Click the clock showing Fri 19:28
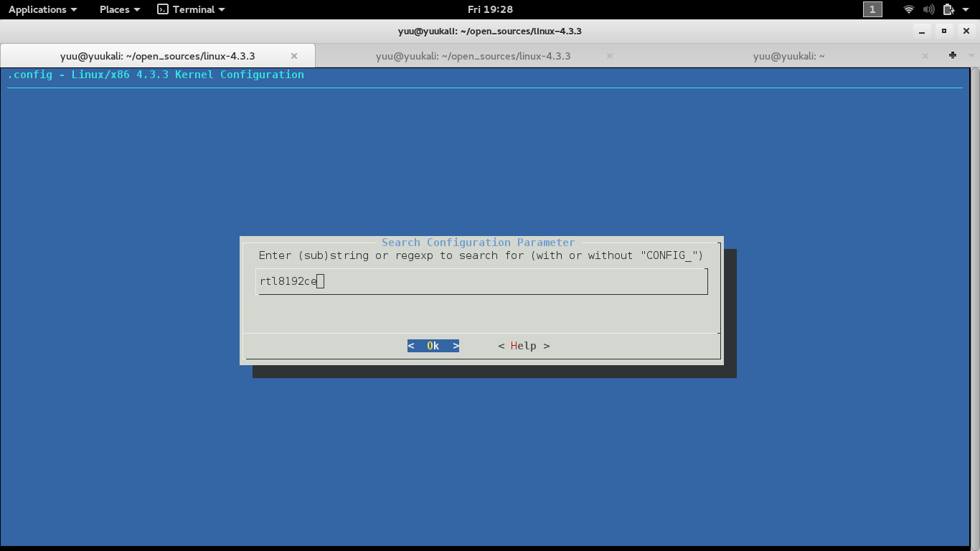The height and width of the screenshot is (551, 980). (490, 9)
